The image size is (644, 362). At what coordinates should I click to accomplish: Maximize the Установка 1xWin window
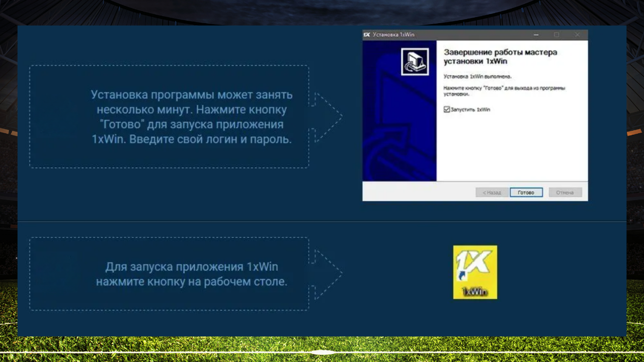[x=556, y=35]
